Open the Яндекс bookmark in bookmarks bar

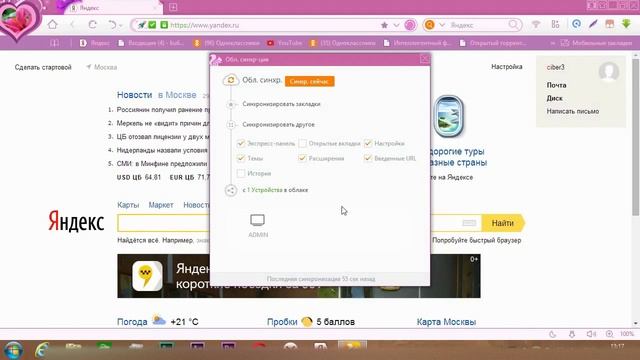(95, 43)
